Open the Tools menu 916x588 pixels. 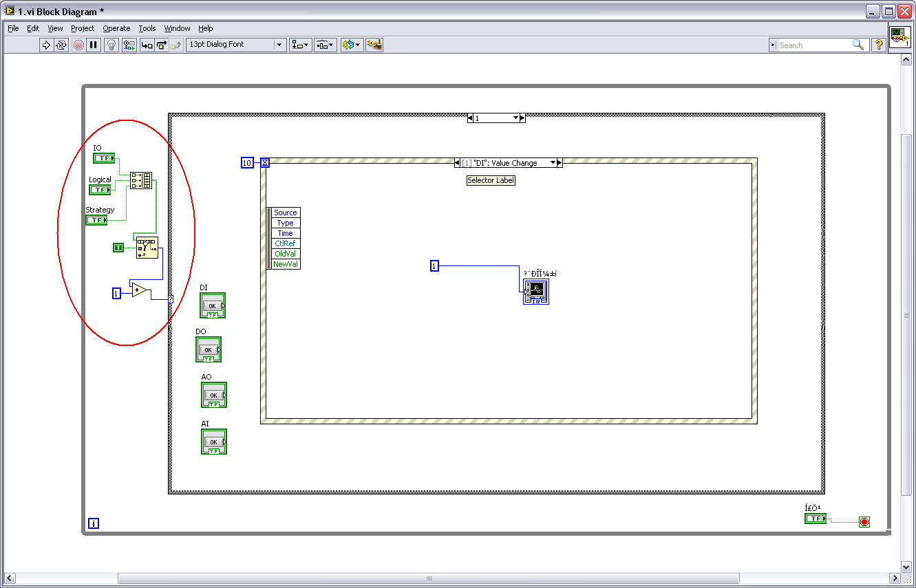click(147, 28)
